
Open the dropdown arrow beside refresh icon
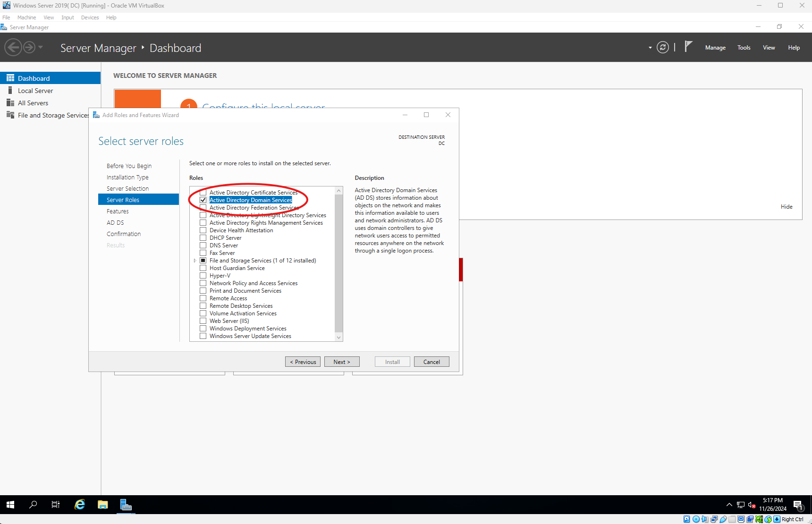[650, 48]
